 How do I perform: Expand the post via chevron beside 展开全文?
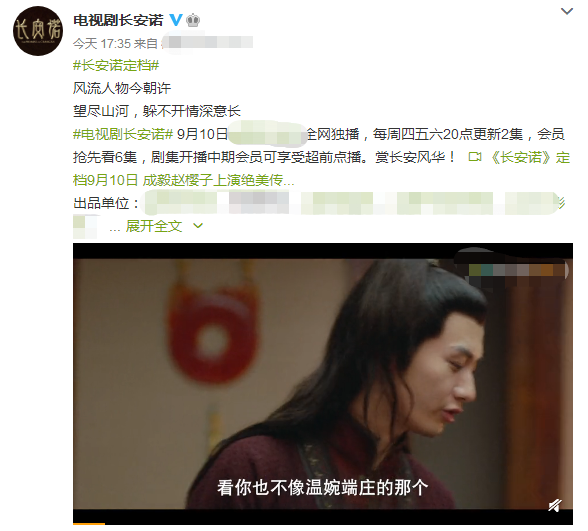pyautogui.click(x=198, y=226)
